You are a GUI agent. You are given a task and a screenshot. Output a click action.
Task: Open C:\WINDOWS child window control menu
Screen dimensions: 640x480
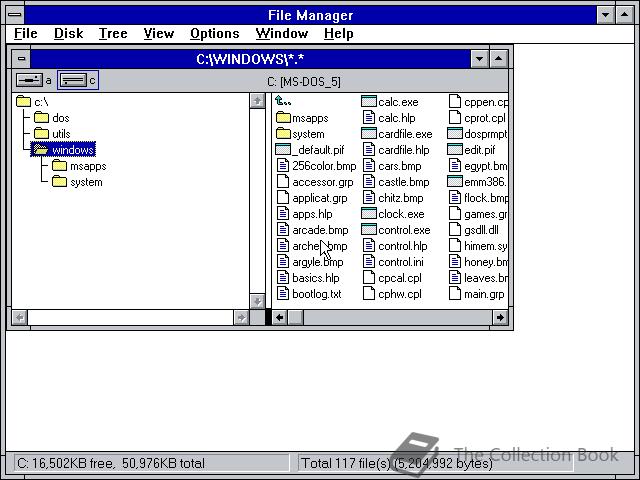point(21,59)
